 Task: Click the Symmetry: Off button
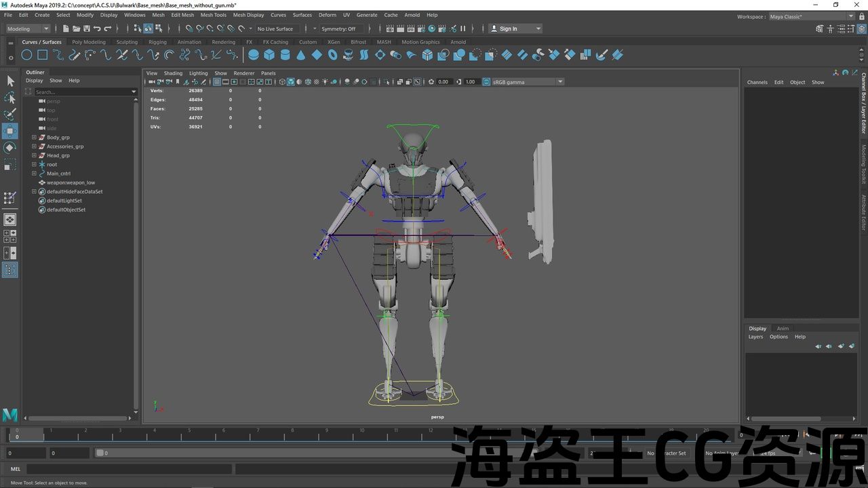[338, 28]
